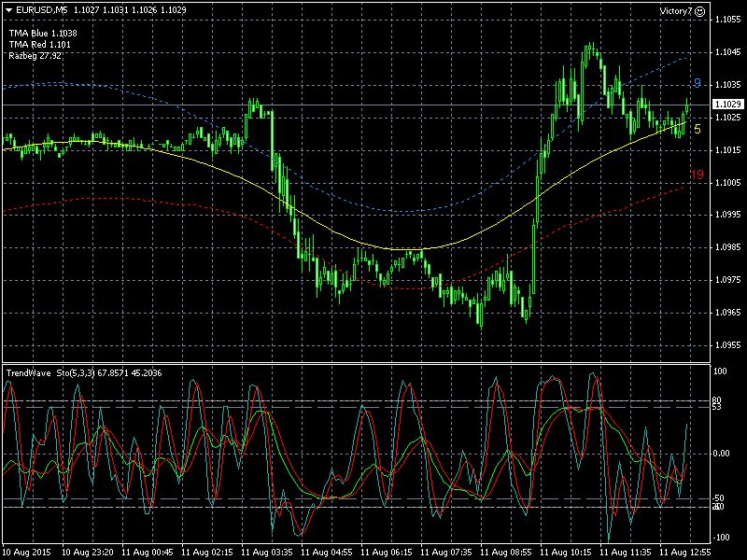747x560 pixels.
Task: Click price scale value 1.1055
Action: [728, 20]
